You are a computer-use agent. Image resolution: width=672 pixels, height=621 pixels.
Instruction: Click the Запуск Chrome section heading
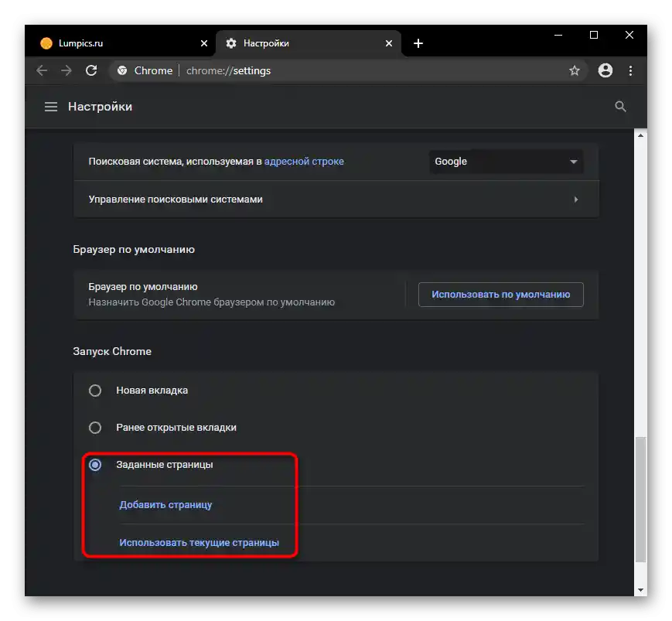click(x=112, y=351)
